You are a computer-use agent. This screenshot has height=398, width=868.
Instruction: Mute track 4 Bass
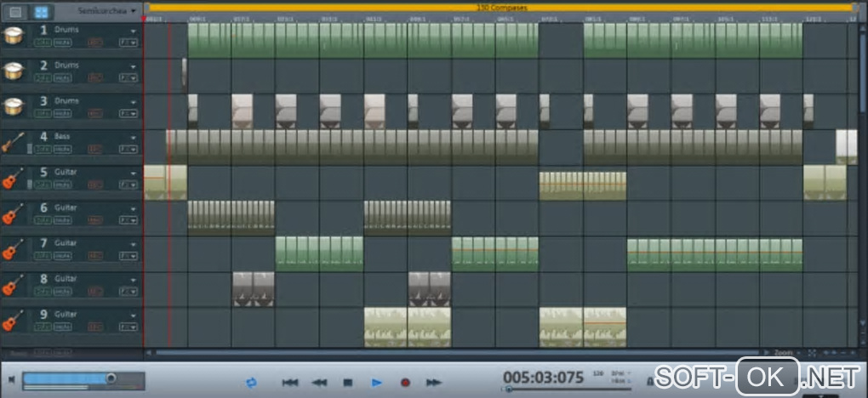pyautogui.click(x=62, y=149)
